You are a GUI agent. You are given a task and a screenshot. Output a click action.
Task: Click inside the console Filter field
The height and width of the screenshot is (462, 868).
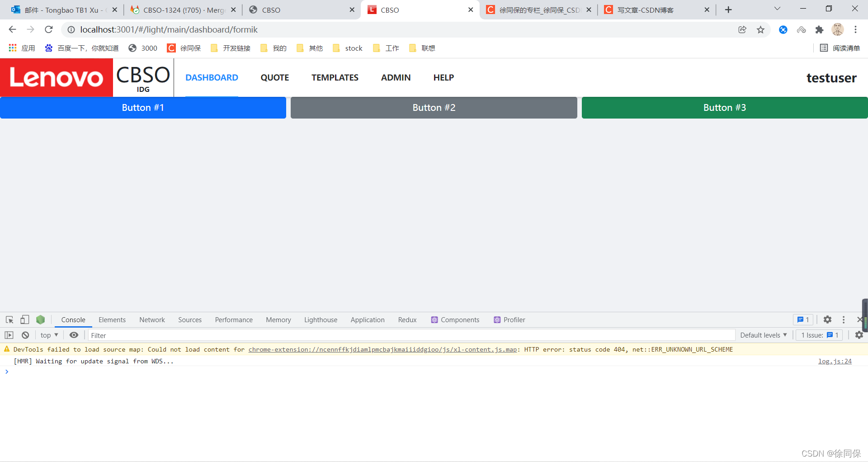click(x=181, y=335)
